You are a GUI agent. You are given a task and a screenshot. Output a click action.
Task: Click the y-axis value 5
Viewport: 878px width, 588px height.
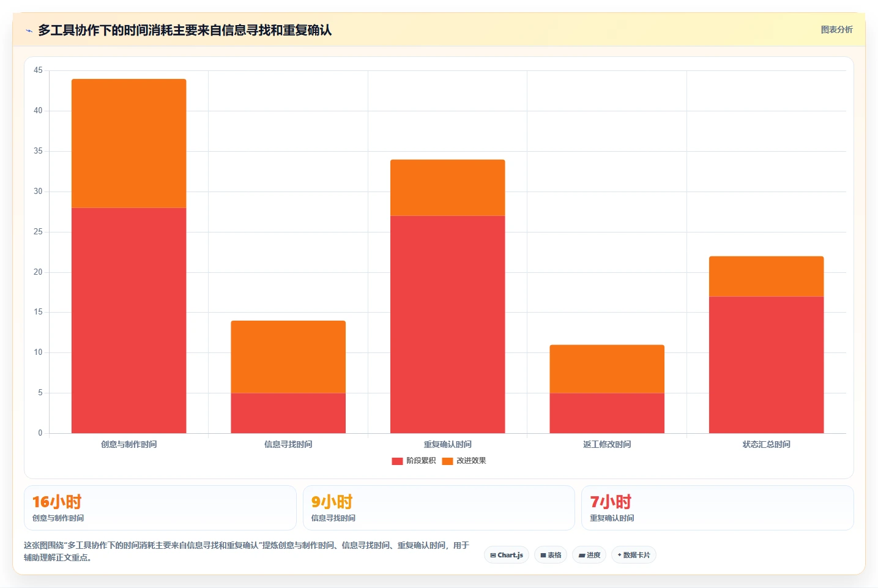(x=40, y=393)
